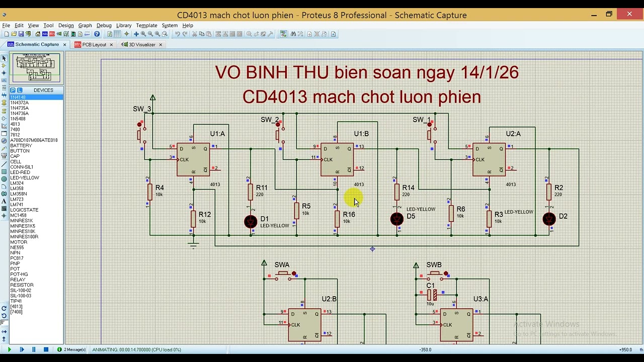The height and width of the screenshot is (362, 644).
Task: Select LED-YELLOW in the devices list
Action: coord(36,177)
